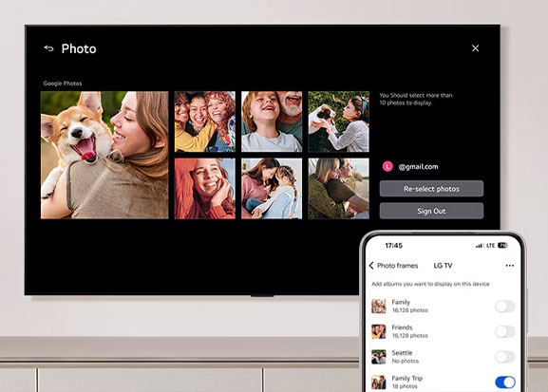Tap the LTE indicator in status bar

(491, 246)
